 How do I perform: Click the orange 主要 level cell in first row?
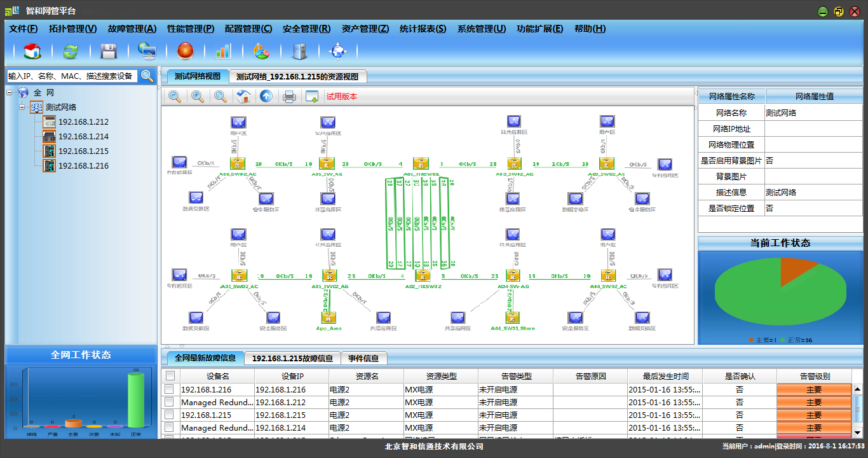coord(814,390)
